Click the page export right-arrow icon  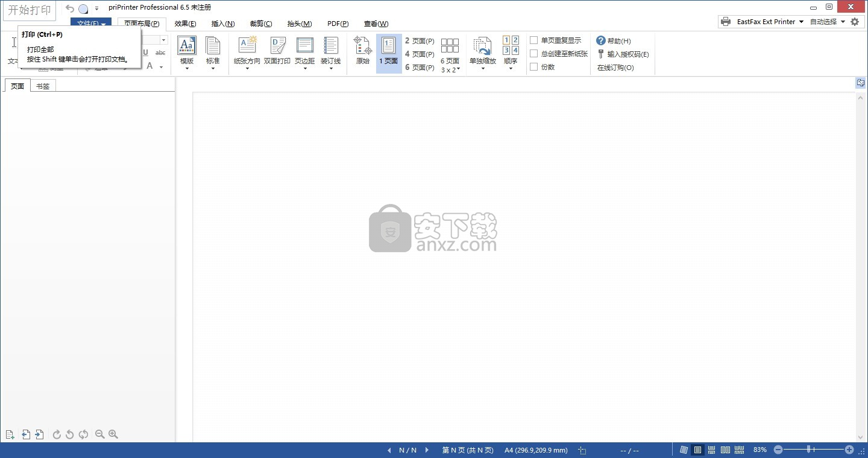pos(39,434)
